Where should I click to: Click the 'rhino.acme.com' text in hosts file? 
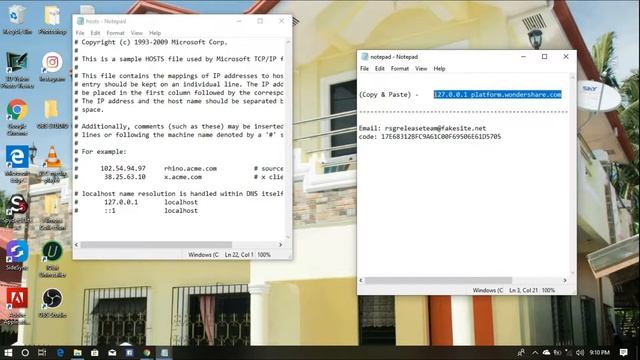tap(190, 168)
